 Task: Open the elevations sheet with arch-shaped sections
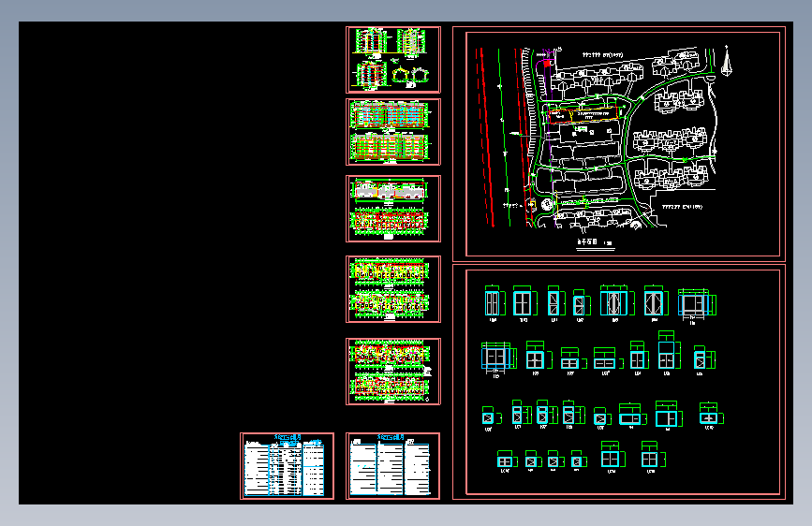393,60
